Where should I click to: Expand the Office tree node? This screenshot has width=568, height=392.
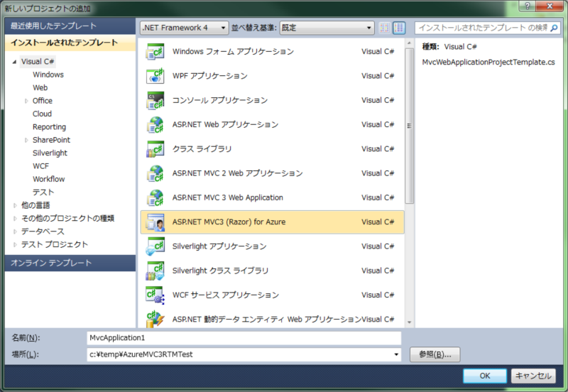pos(26,101)
